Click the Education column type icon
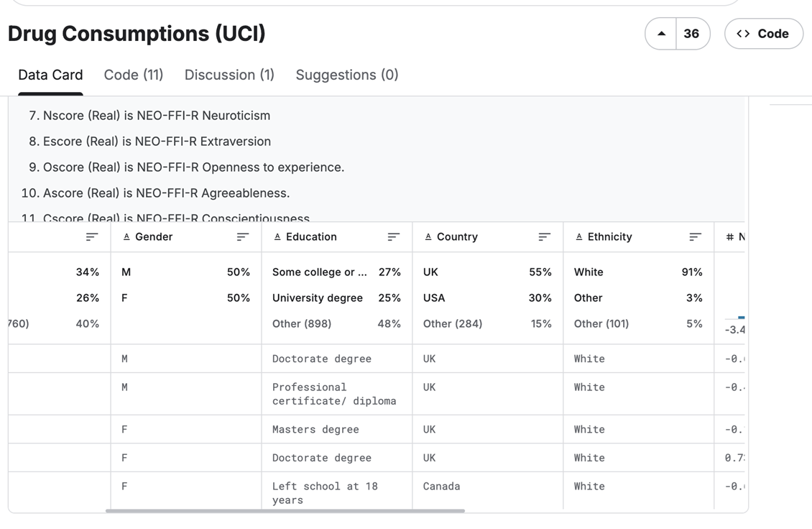This screenshot has height=529, width=812. (x=277, y=236)
